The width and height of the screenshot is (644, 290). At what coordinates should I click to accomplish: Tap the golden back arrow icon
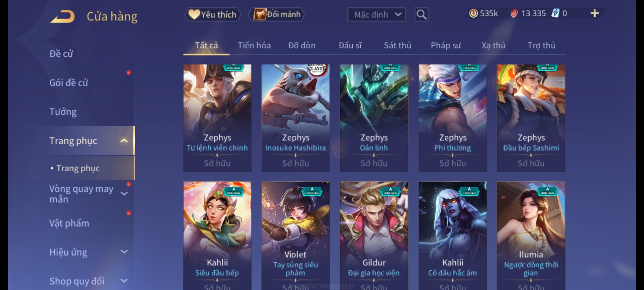click(62, 16)
